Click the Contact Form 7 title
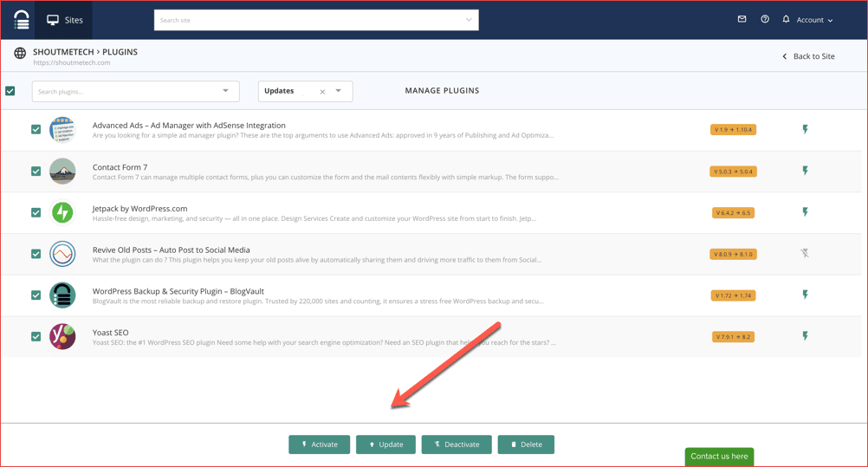Screen dimensions: 868x467 pyautogui.click(x=120, y=167)
